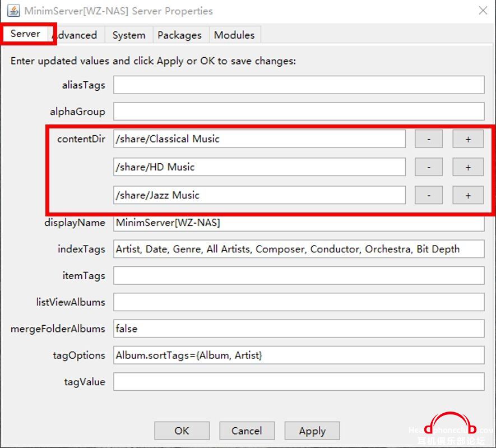This screenshot has width=496, height=448.
Task: Click the aliasTags input field
Action: 299,85
